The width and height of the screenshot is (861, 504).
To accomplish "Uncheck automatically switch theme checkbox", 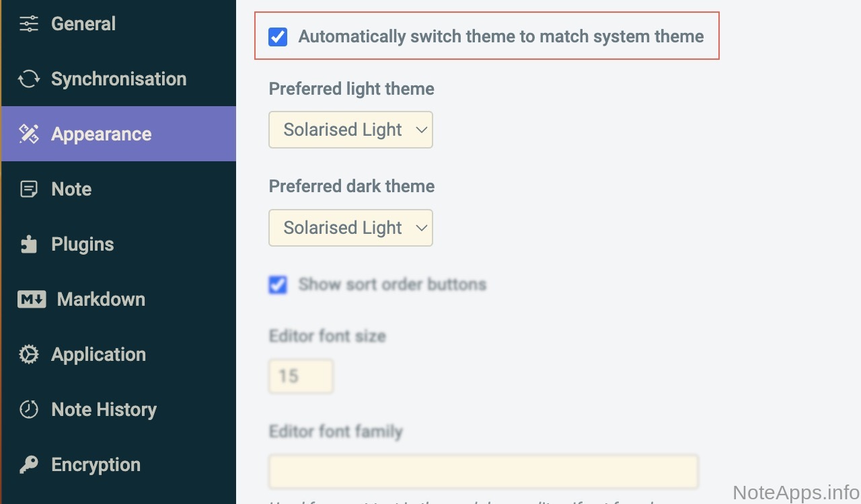I will (x=278, y=37).
